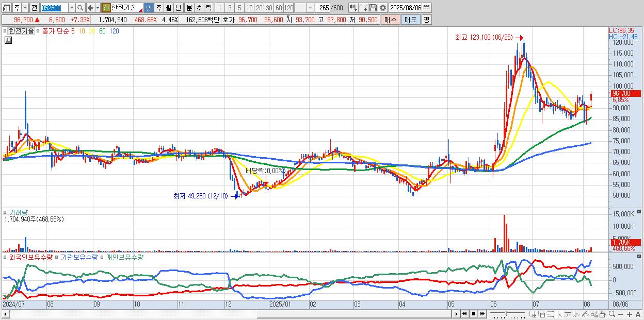This screenshot has width=644, height=320.
Task: Adjust the chart zoom slider handle
Action: 507,313
